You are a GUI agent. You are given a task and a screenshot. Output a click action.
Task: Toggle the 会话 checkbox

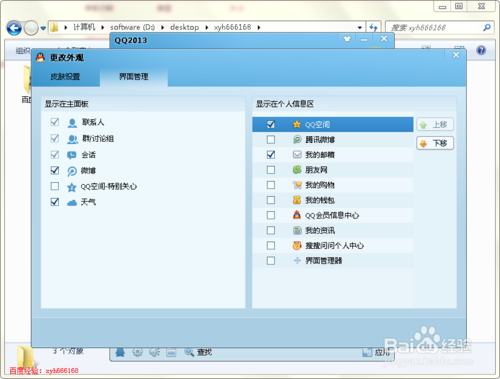pyautogui.click(x=55, y=155)
